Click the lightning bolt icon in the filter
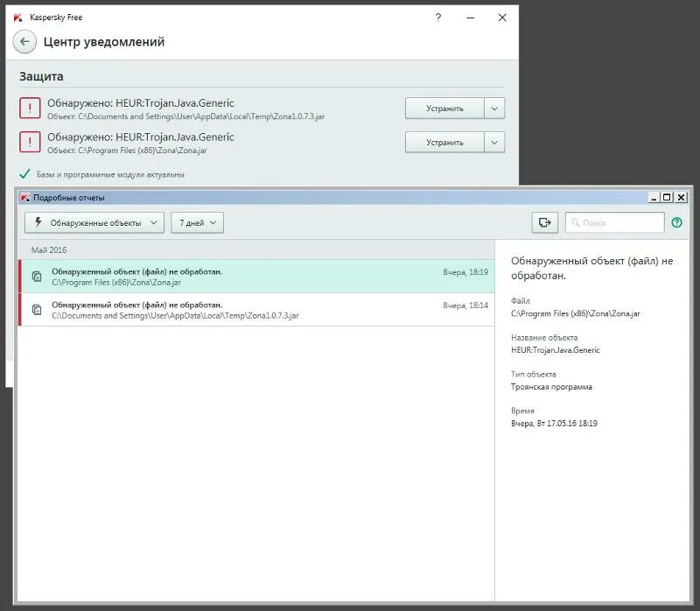Viewport: 700px width, 611px height. [38, 222]
